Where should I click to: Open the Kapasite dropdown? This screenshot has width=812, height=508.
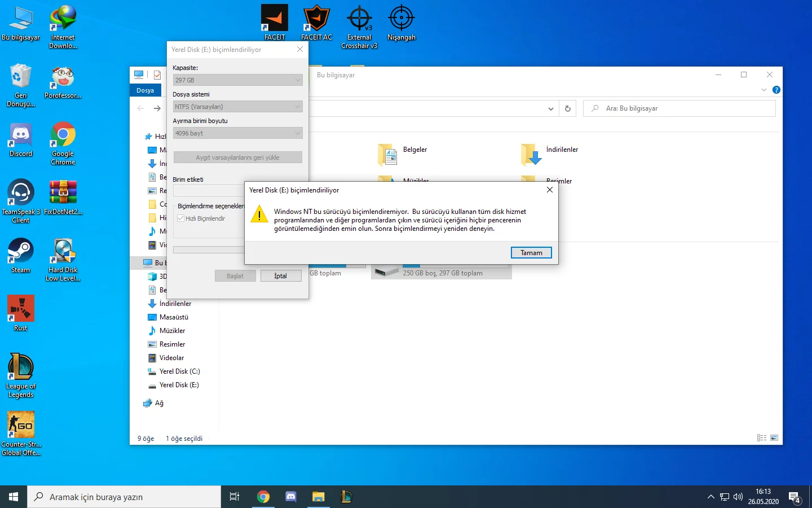tap(237, 80)
